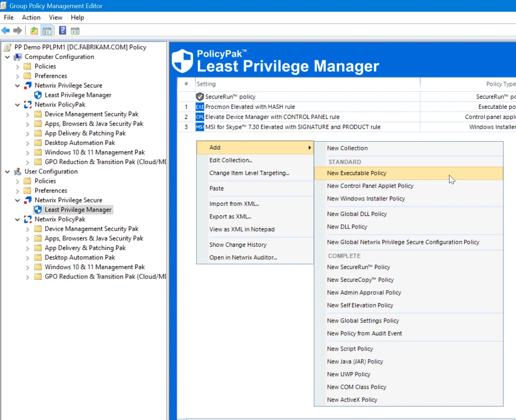Viewport: 516px width, 420px height.
Task: Click the CPL badge on the Device Manager rule
Action: [200, 117]
